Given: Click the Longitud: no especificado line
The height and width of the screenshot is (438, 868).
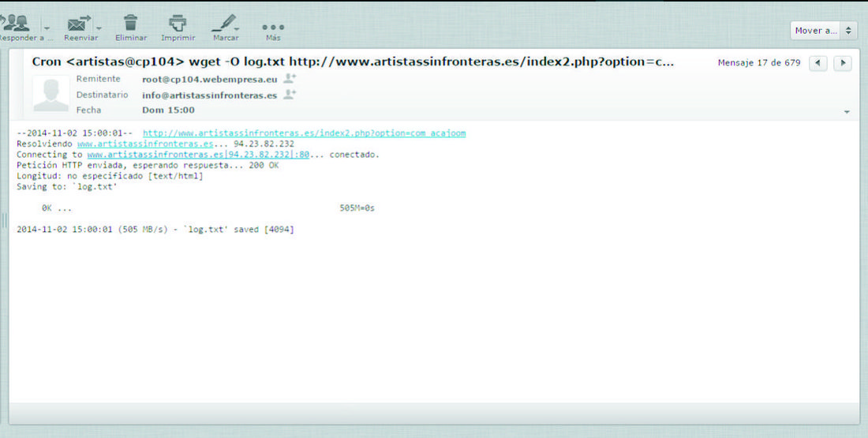Looking at the screenshot, I should pyautogui.click(x=110, y=176).
